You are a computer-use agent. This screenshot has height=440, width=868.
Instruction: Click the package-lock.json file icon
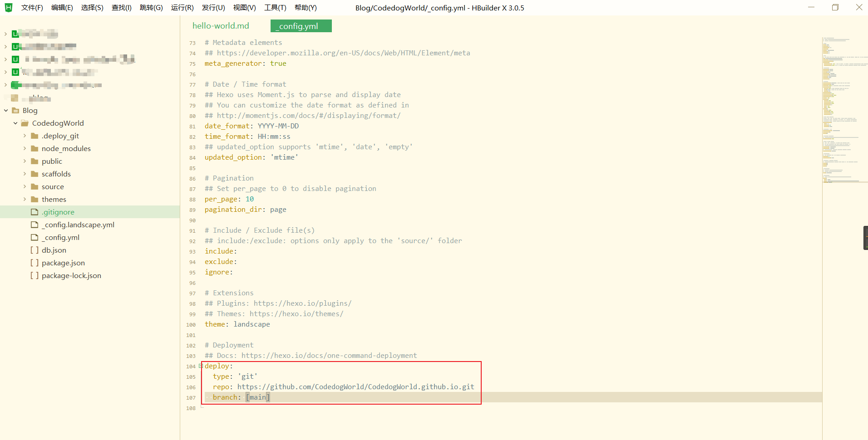35,276
